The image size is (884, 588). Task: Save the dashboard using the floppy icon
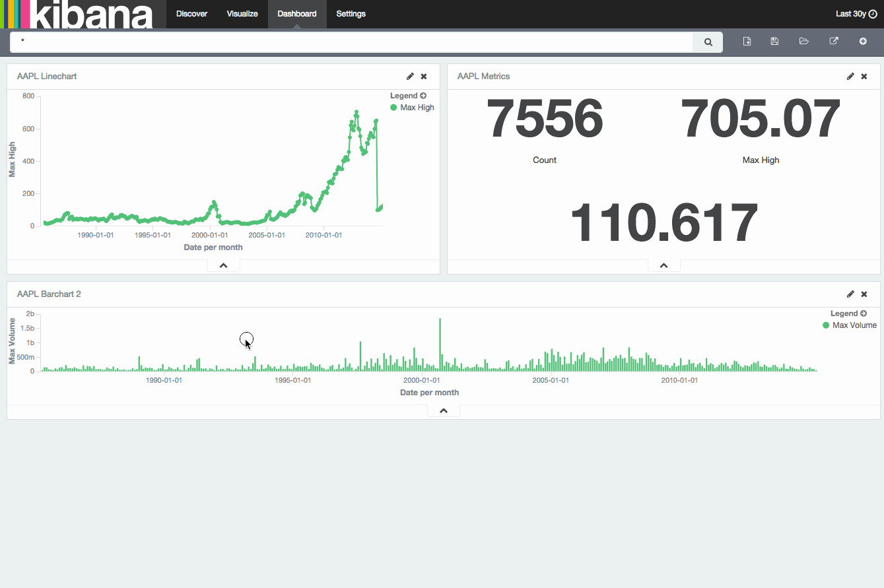pos(774,41)
